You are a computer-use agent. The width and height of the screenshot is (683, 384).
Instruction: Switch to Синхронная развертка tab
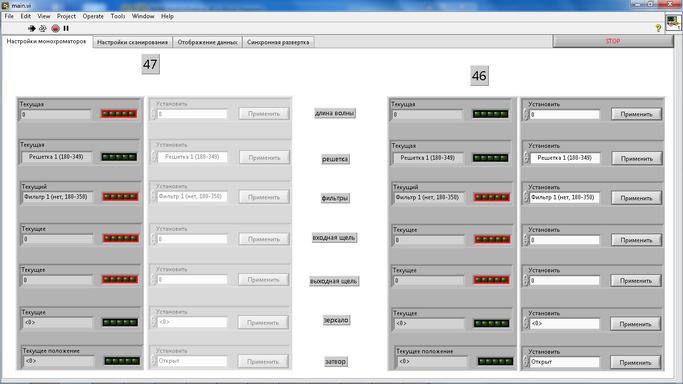click(x=278, y=42)
